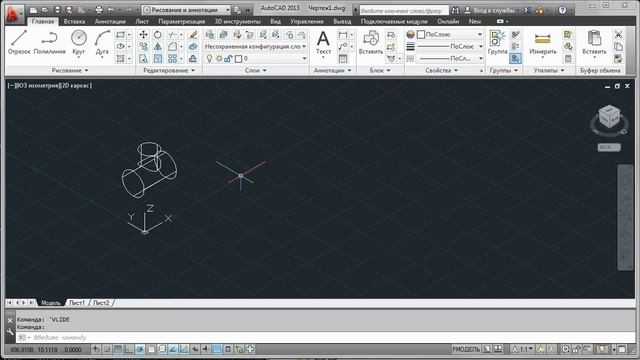This screenshot has height=360, width=640.
Task: Click Вставить in the Блок panel
Action: click(371, 42)
